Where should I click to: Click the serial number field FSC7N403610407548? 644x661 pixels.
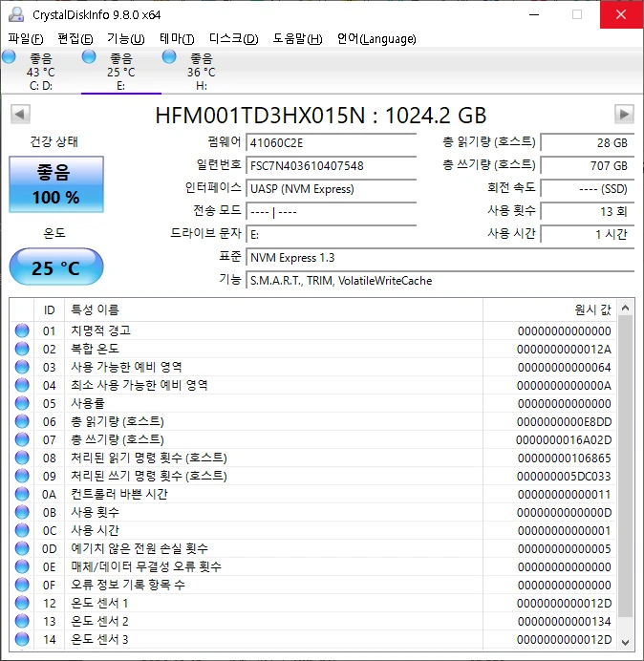click(x=331, y=165)
